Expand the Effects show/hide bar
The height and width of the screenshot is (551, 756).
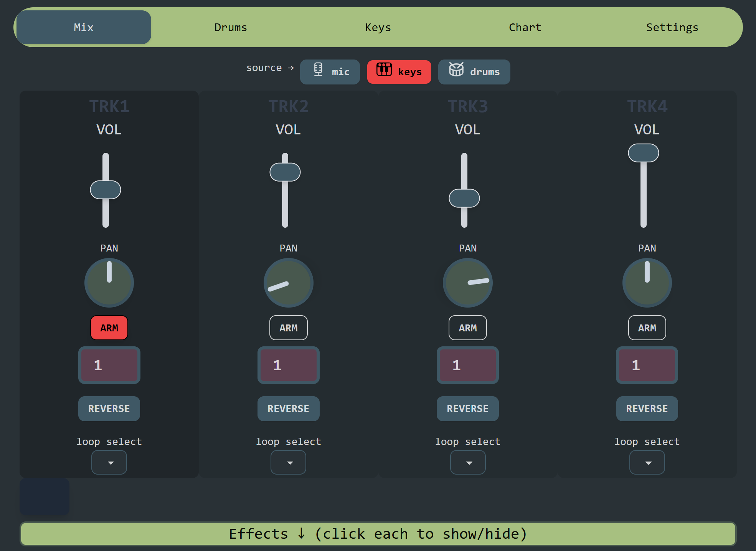pyautogui.click(x=378, y=534)
